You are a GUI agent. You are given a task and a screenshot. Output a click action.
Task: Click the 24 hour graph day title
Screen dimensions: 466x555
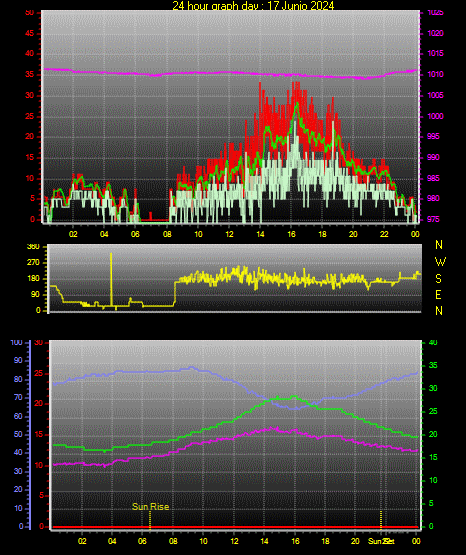253,5
